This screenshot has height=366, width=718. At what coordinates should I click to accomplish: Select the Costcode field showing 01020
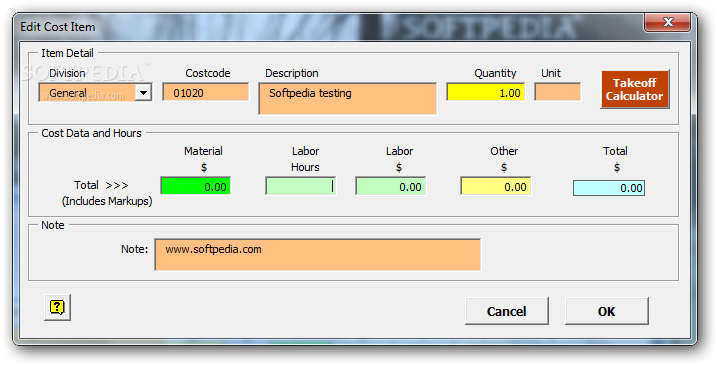pos(206,93)
